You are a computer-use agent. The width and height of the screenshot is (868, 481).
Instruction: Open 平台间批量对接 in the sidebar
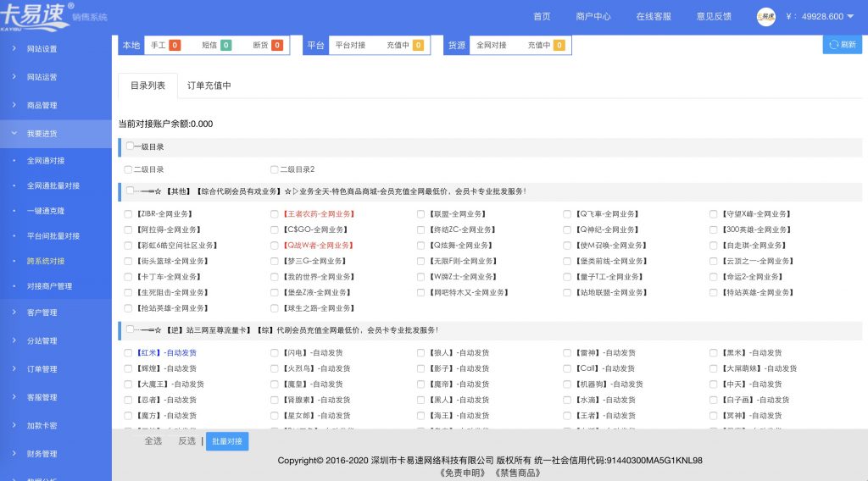(x=53, y=236)
